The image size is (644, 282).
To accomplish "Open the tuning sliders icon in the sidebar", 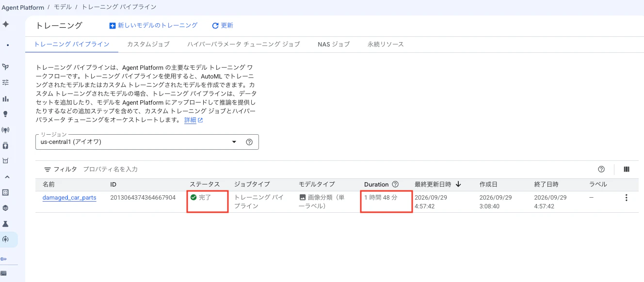I will (6, 82).
